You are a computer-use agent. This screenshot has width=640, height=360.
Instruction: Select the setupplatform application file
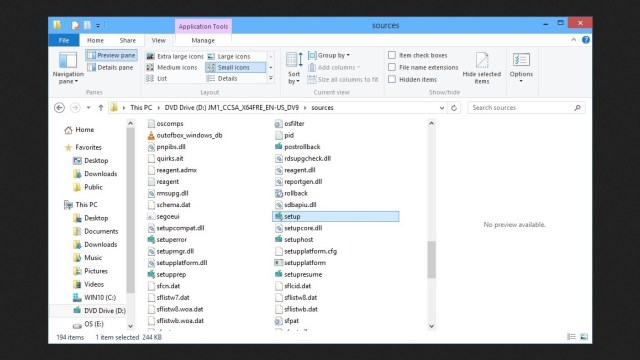point(300,263)
